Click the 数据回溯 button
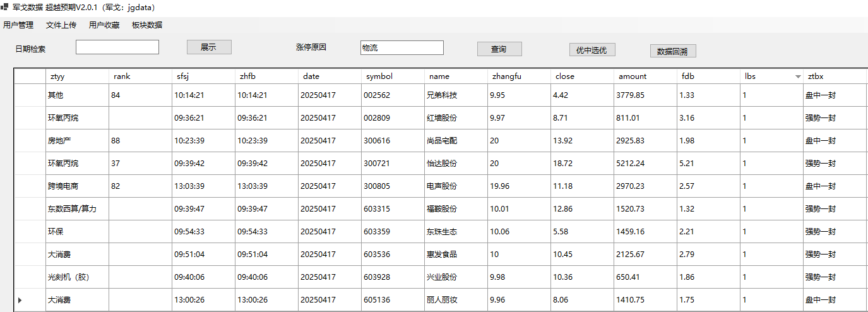 [x=673, y=51]
